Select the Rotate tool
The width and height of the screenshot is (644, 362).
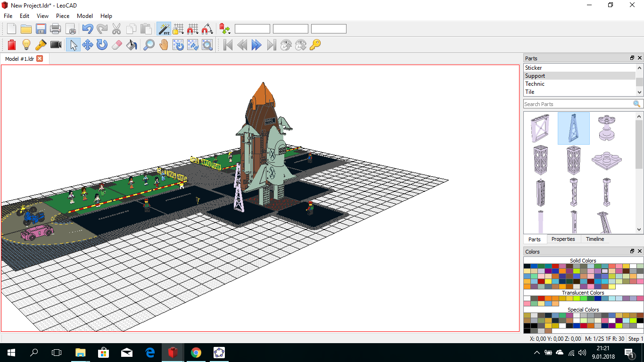click(102, 45)
